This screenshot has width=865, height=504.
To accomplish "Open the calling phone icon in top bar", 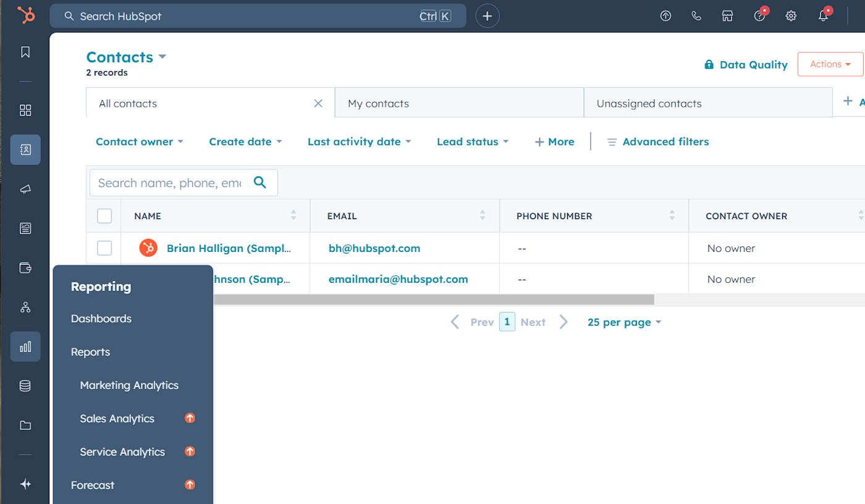I will pos(696,16).
